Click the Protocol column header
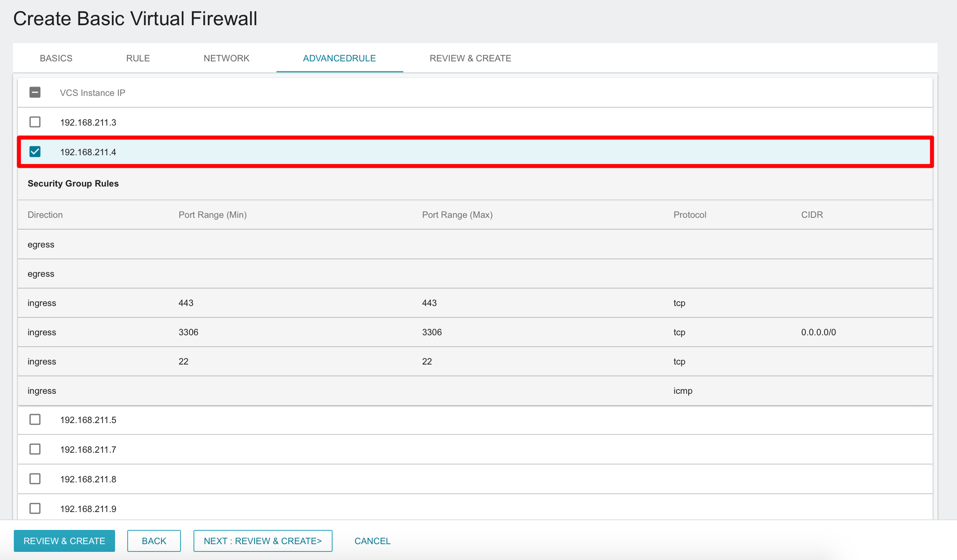The width and height of the screenshot is (957, 560). point(690,215)
